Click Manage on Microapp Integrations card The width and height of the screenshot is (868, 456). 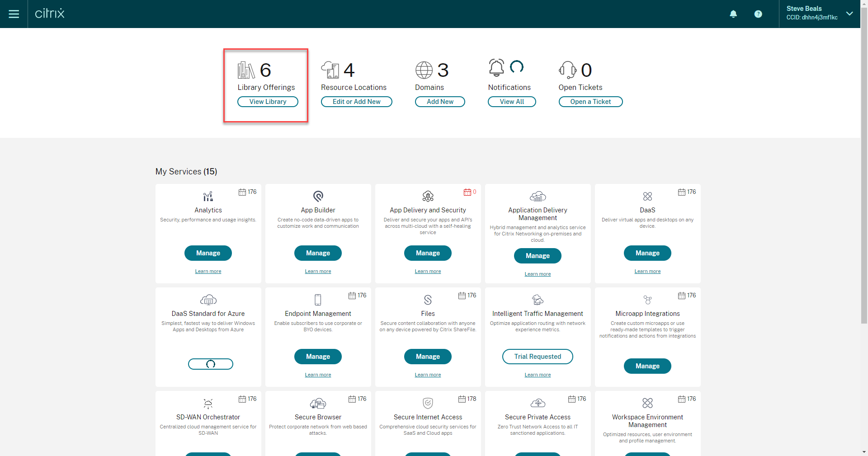tap(647, 366)
